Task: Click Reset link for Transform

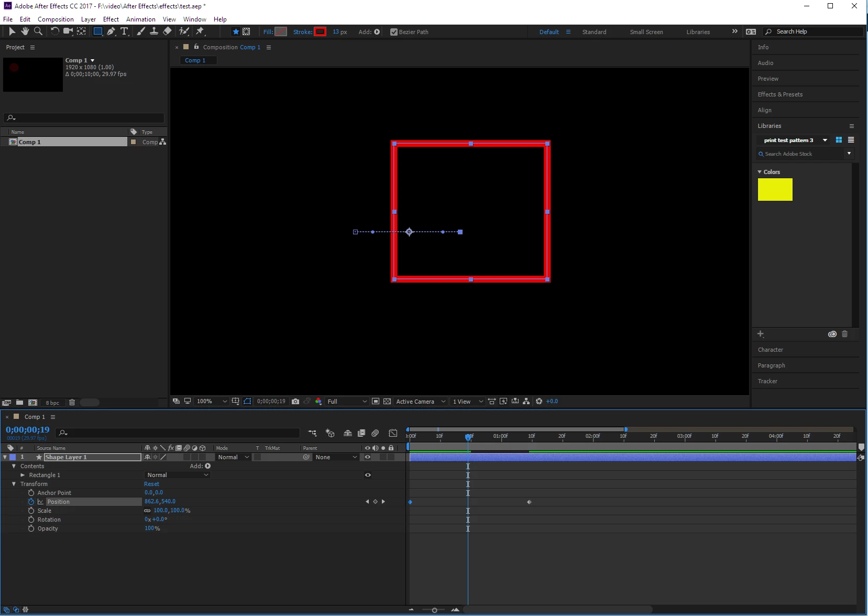Action: [151, 484]
